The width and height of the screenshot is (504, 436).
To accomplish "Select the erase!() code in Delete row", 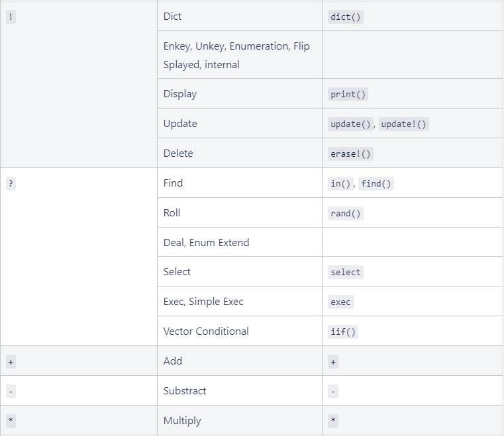I will click(x=351, y=154).
